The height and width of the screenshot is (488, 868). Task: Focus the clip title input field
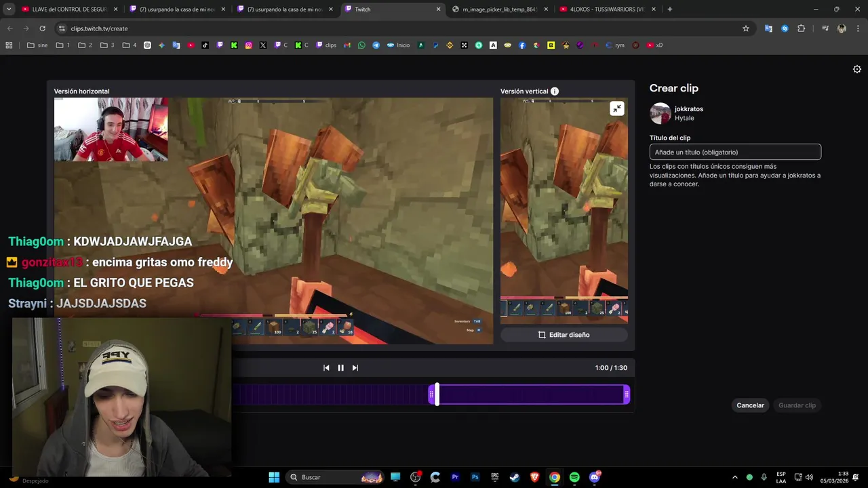pyautogui.click(x=735, y=152)
